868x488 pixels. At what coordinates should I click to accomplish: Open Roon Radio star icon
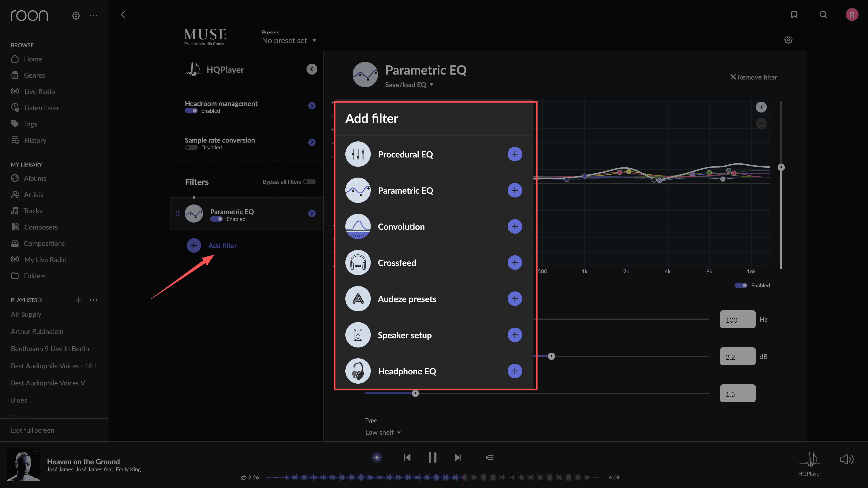click(377, 457)
